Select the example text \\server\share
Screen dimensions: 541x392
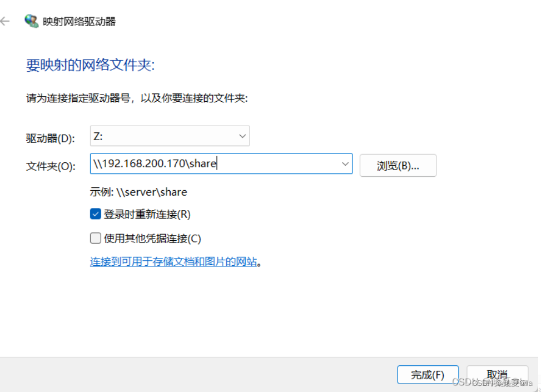click(x=151, y=192)
